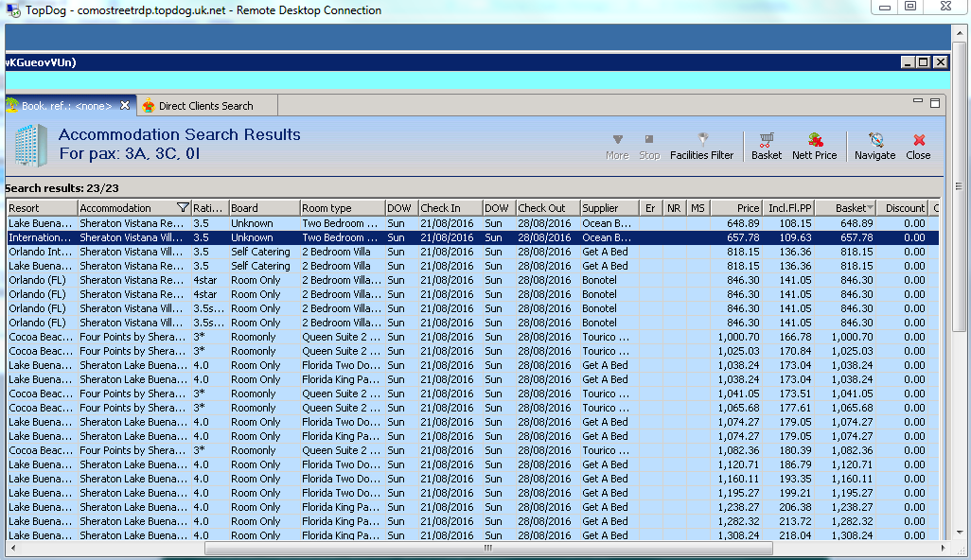Image resolution: width=971 pixels, height=560 pixels.
Task: Click the Nett Price icon
Action: coord(814,146)
